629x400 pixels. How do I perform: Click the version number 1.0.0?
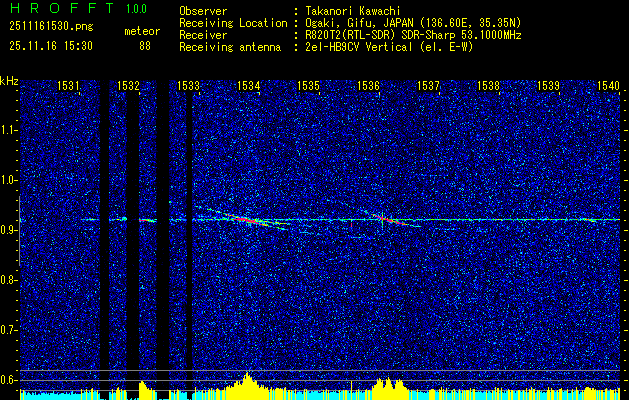136,8
